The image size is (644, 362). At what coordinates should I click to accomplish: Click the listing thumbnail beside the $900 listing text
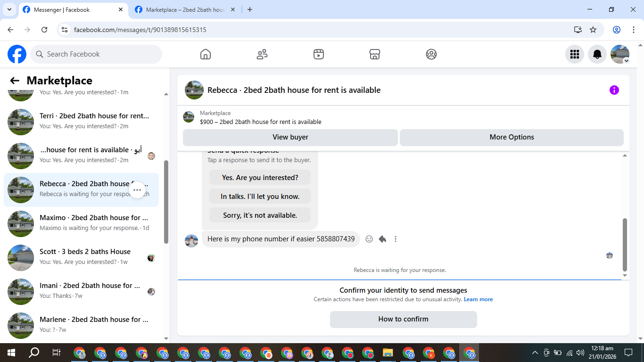coord(189,117)
